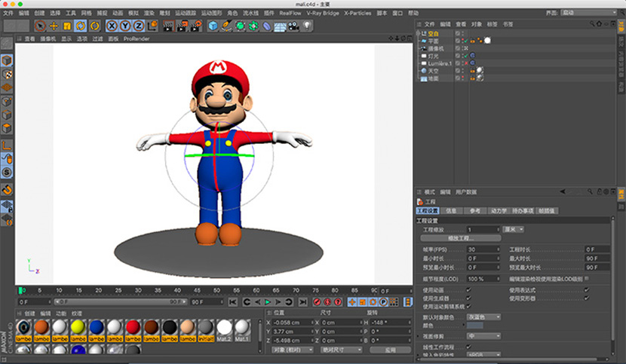This screenshot has height=364, width=626.
Task: Collapse the 空白 null object tree
Action: click(x=419, y=33)
